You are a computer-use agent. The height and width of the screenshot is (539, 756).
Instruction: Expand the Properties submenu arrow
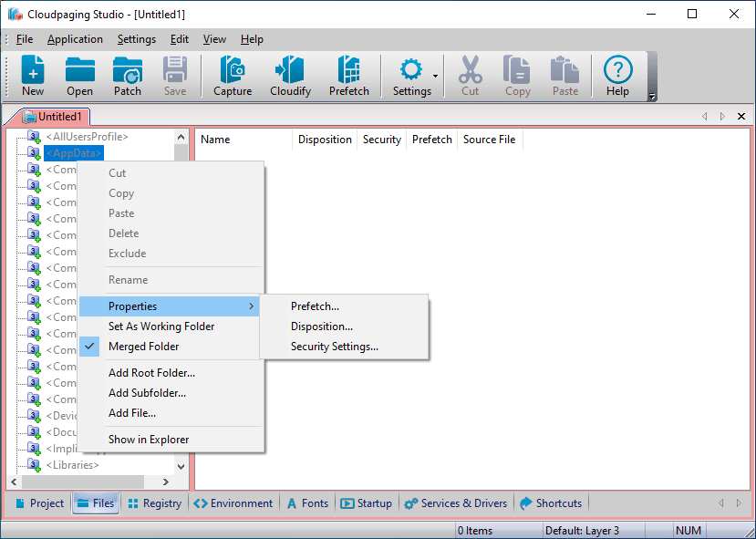pos(251,306)
